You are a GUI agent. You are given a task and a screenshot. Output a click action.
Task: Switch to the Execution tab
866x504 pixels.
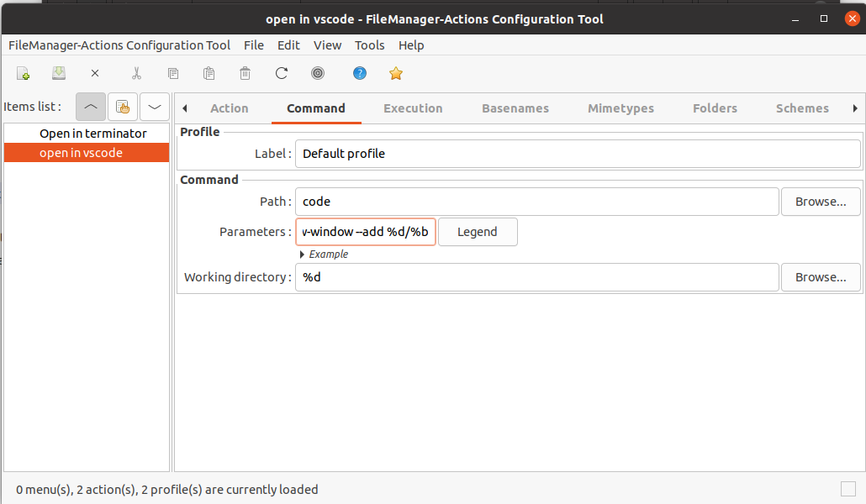click(x=413, y=108)
